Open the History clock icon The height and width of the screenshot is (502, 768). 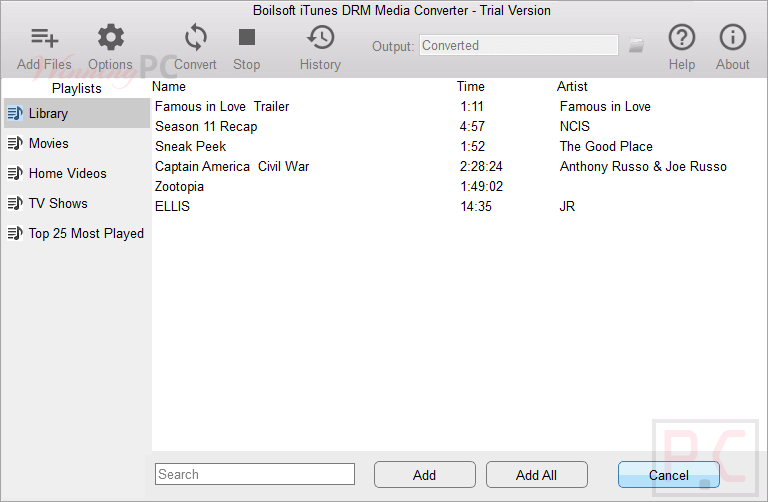pyautogui.click(x=321, y=37)
